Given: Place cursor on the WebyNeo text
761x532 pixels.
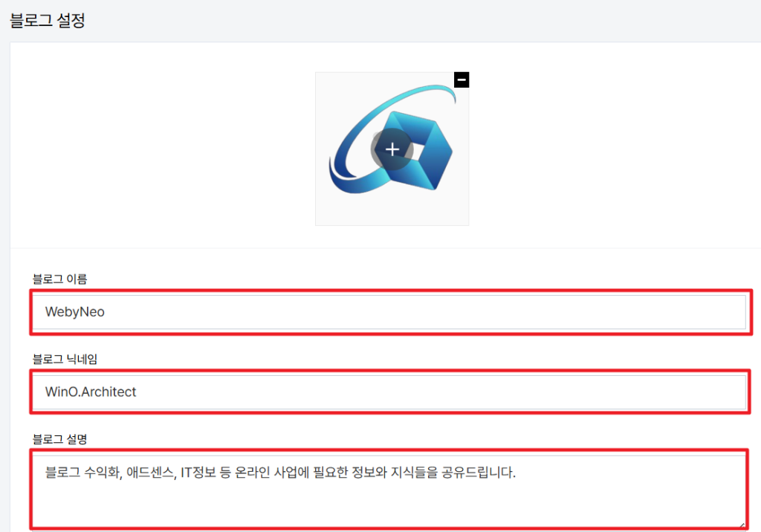Looking at the screenshot, I should pos(75,311).
